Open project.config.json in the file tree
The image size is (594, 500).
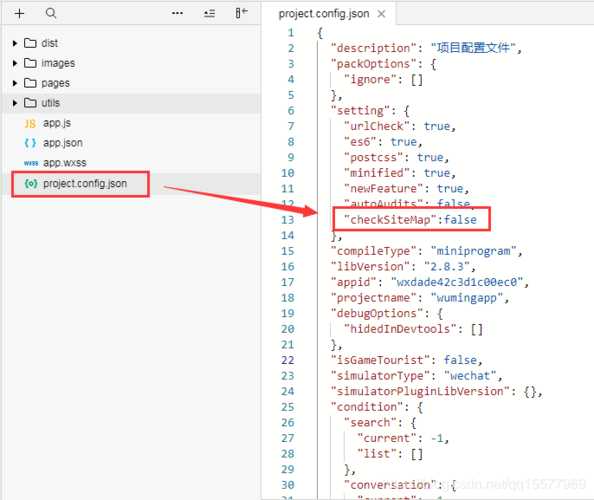tap(85, 184)
